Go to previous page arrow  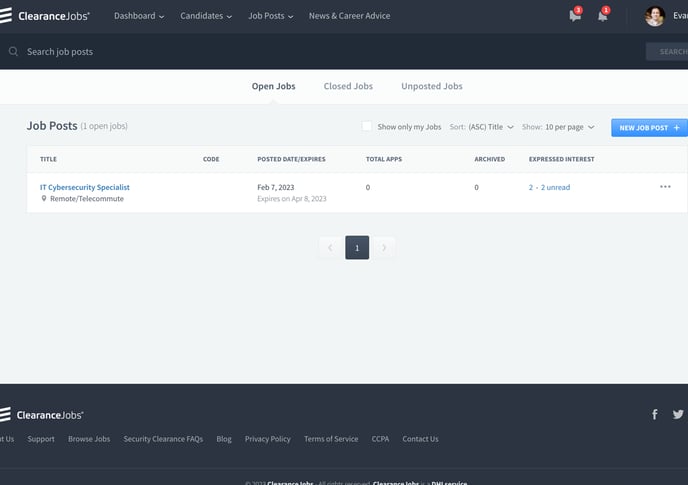pos(330,248)
